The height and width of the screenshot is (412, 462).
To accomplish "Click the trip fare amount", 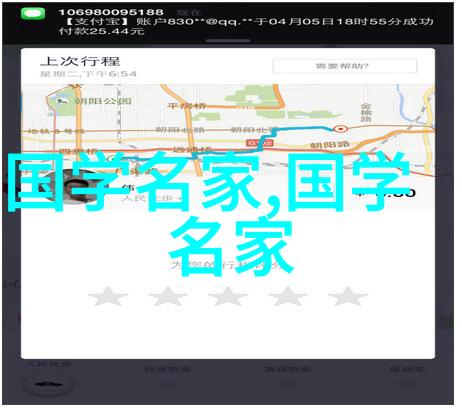I will 385,192.
